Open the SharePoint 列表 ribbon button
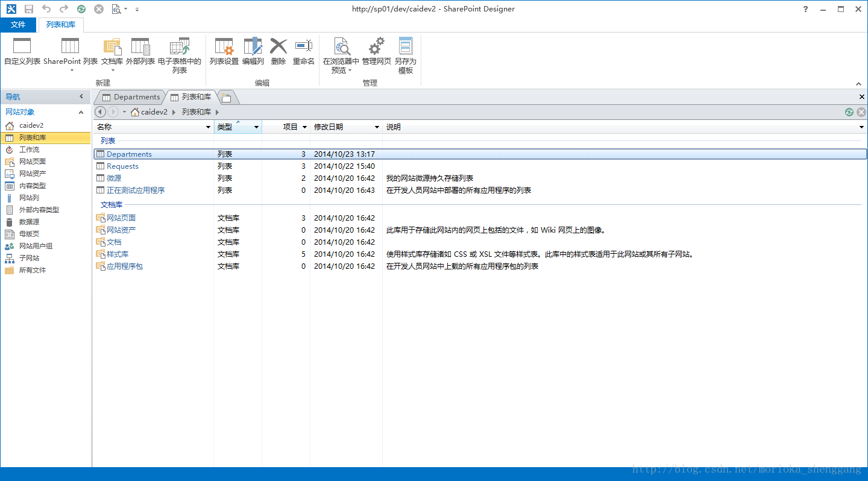 pyautogui.click(x=71, y=55)
